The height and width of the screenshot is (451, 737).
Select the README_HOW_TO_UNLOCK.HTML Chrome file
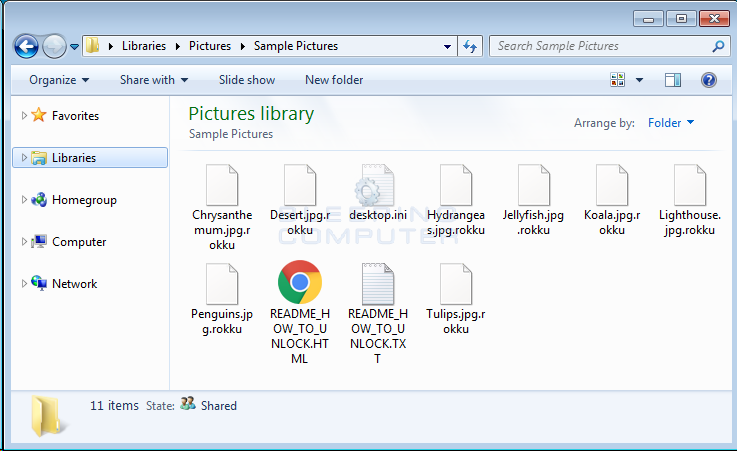coord(300,312)
